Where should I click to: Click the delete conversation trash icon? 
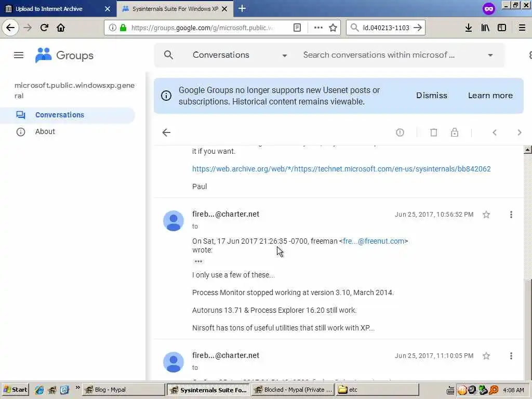click(434, 132)
